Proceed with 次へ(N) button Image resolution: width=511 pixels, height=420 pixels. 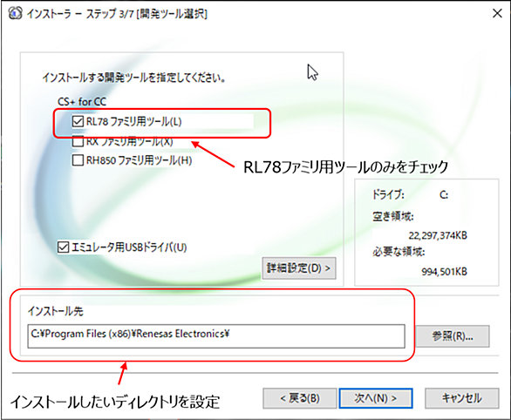pyautogui.click(x=376, y=398)
